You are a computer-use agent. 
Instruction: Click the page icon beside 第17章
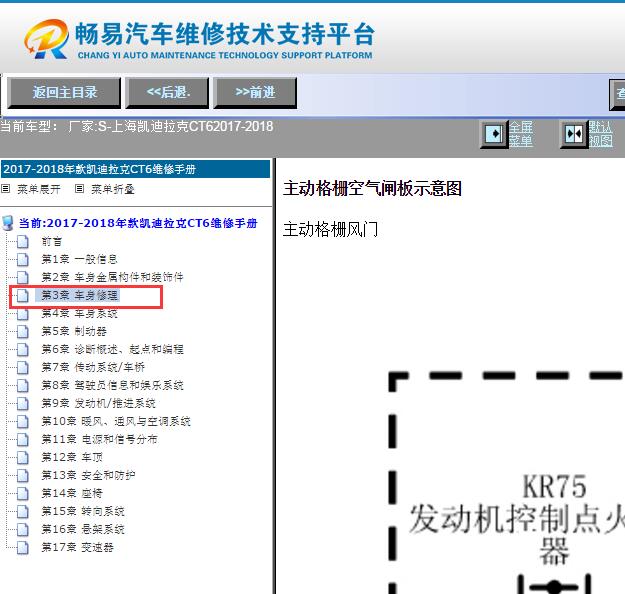click(23, 547)
